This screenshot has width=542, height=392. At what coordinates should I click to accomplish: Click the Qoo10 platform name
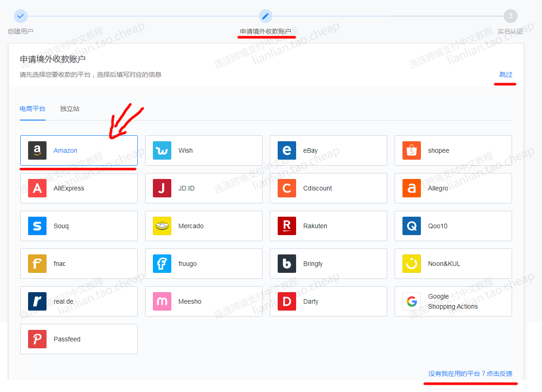coord(437,226)
